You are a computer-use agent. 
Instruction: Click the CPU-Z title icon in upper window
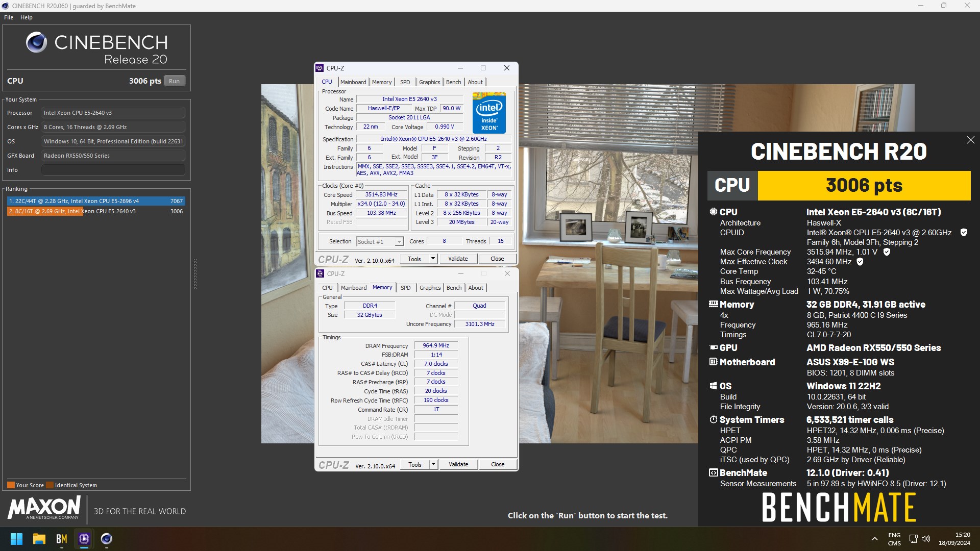tap(320, 68)
